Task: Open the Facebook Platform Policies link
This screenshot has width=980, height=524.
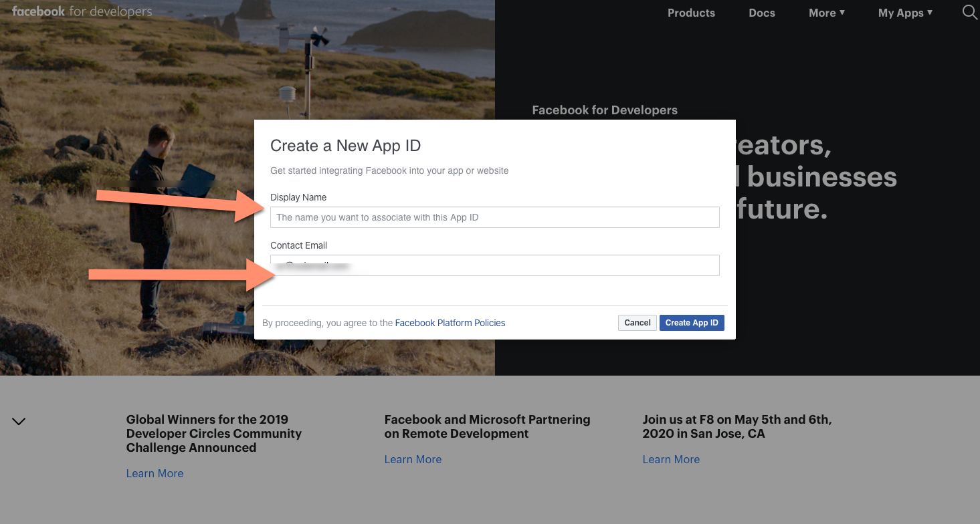Action: pyautogui.click(x=450, y=323)
